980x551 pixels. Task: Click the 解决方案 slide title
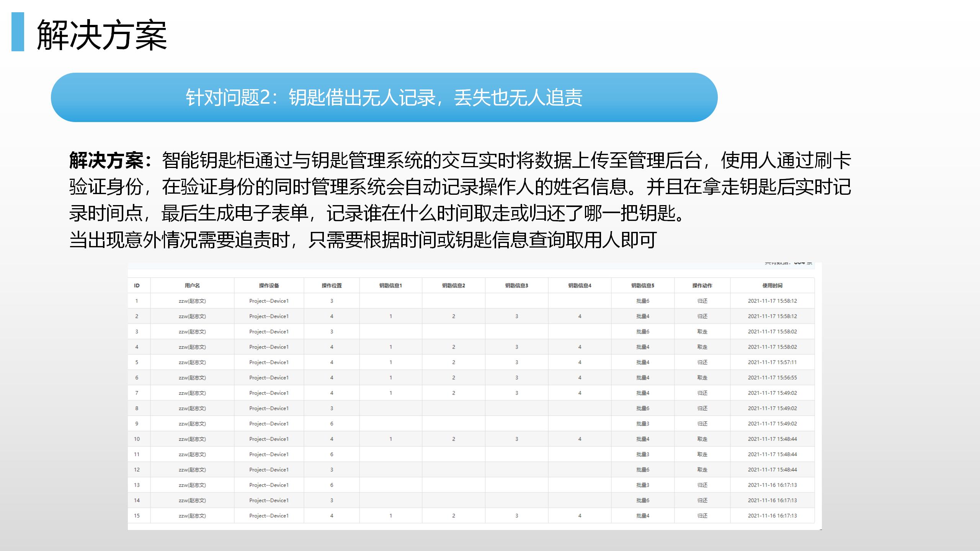pyautogui.click(x=102, y=35)
